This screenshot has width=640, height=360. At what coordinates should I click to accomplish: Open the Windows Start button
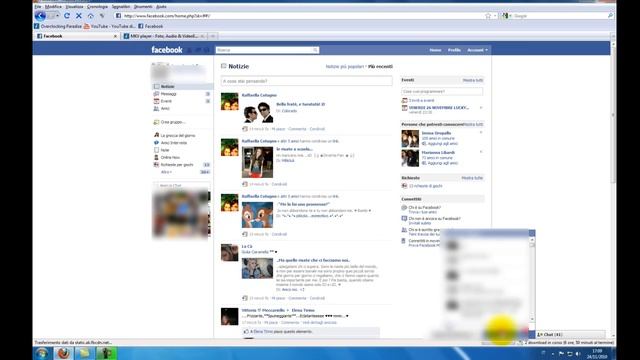tap(41, 353)
